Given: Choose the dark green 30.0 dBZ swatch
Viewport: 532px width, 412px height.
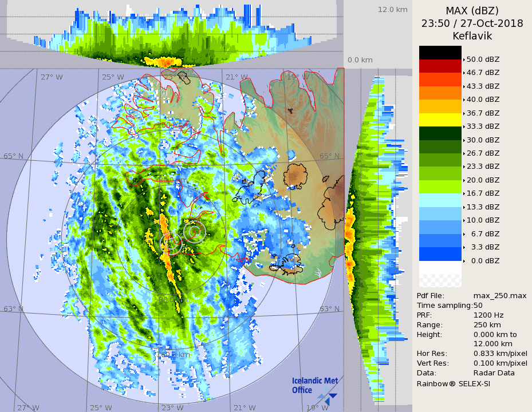Looking at the screenshot, I should click(440, 133).
